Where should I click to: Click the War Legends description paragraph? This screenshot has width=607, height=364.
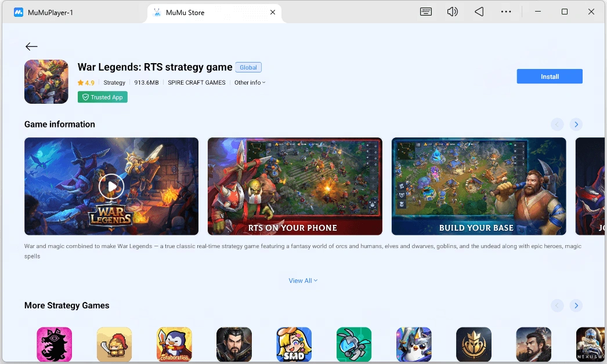(x=303, y=251)
